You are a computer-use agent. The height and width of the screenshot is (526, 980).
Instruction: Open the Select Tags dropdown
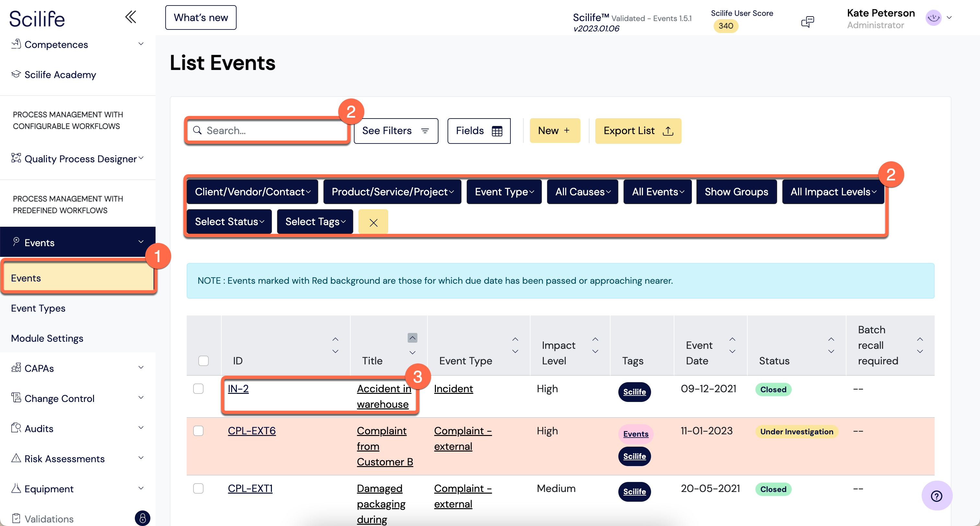point(315,222)
